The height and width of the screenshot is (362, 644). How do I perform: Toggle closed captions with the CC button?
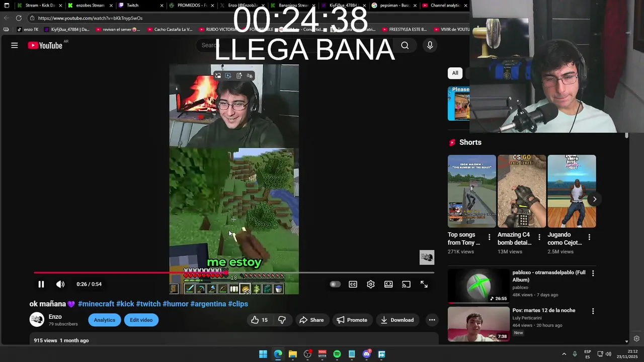coord(353,284)
